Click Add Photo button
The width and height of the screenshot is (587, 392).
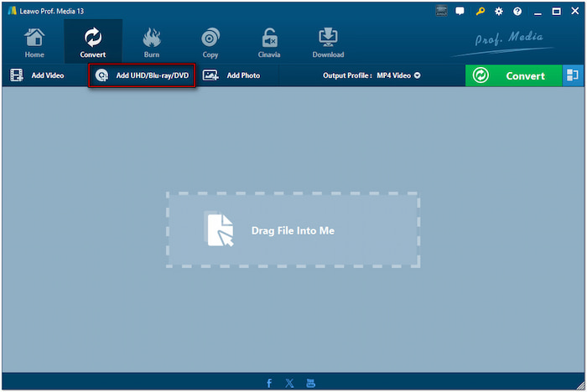[x=231, y=75]
